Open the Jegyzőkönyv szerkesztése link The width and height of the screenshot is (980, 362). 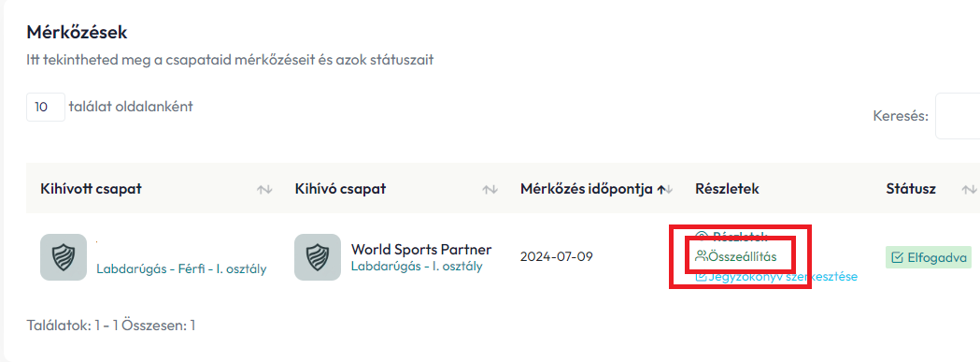coord(783,277)
